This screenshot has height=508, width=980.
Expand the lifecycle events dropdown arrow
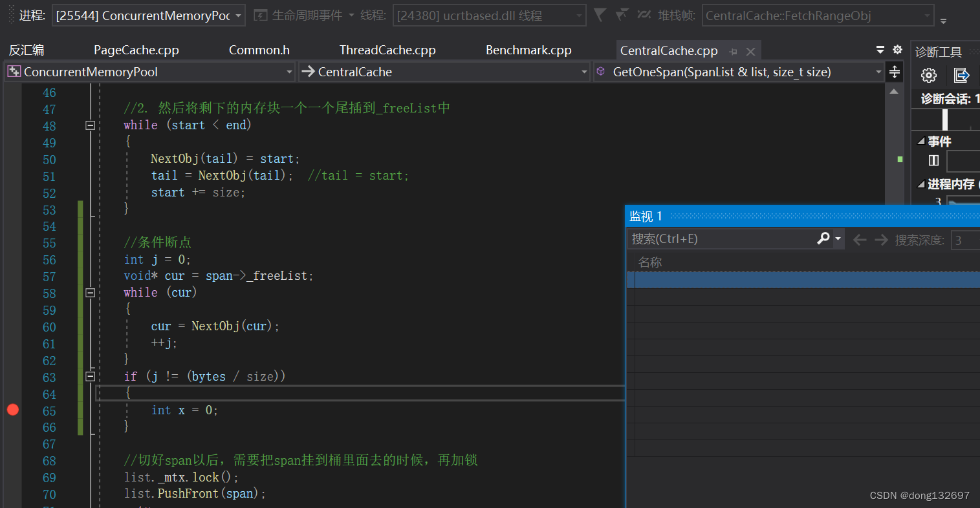point(351,15)
